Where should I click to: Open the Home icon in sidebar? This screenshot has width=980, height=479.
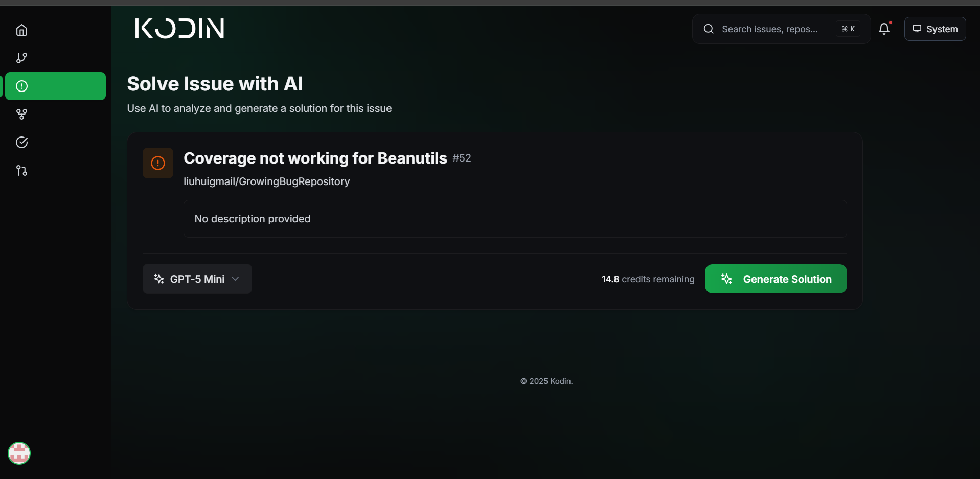pos(21,30)
